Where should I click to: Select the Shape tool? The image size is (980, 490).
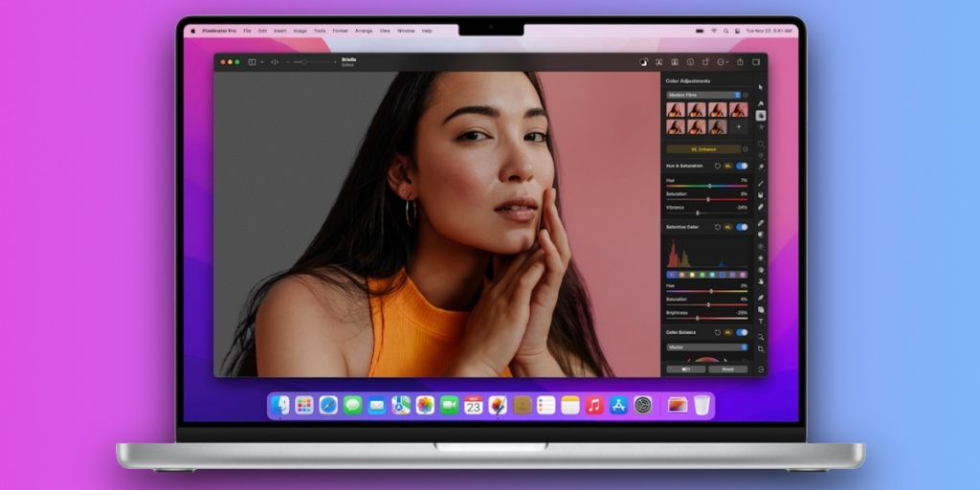(x=761, y=309)
